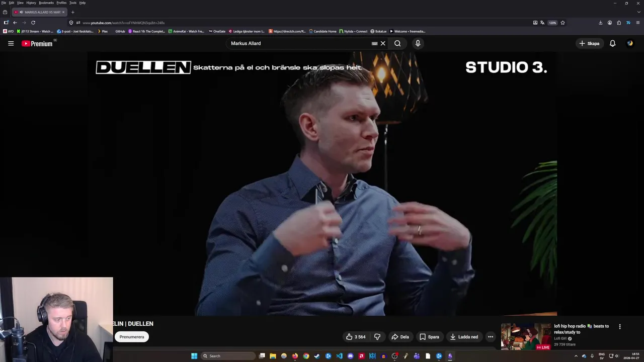The height and width of the screenshot is (362, 644).
Task: Open more video actions ellipsis
Action: [x=491, y=337]
